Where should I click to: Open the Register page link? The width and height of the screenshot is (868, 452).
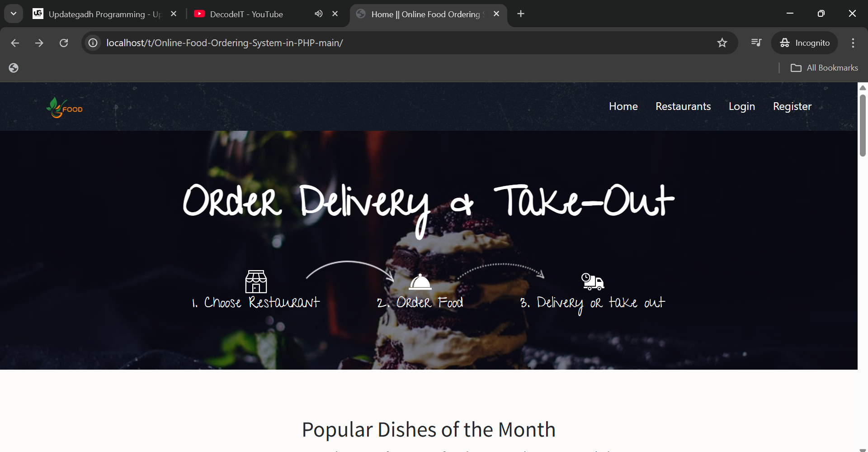click(792, 106)
